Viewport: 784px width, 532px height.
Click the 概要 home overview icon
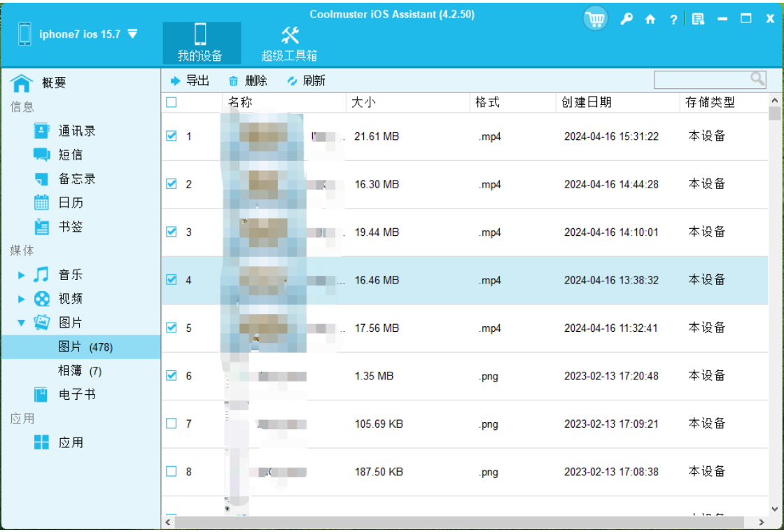22,82
